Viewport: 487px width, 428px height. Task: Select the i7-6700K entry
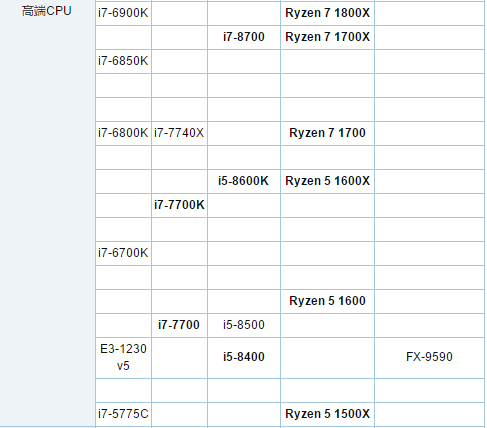click(123, 253)
